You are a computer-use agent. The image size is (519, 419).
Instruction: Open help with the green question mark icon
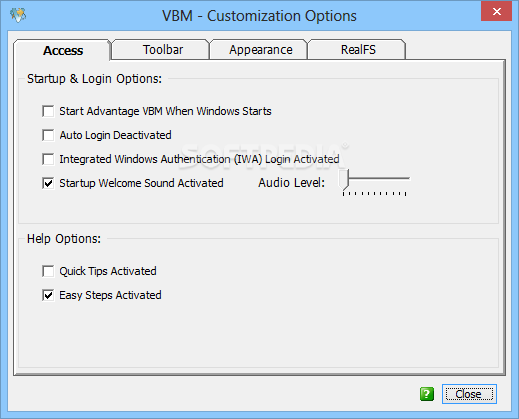(427, 394)
